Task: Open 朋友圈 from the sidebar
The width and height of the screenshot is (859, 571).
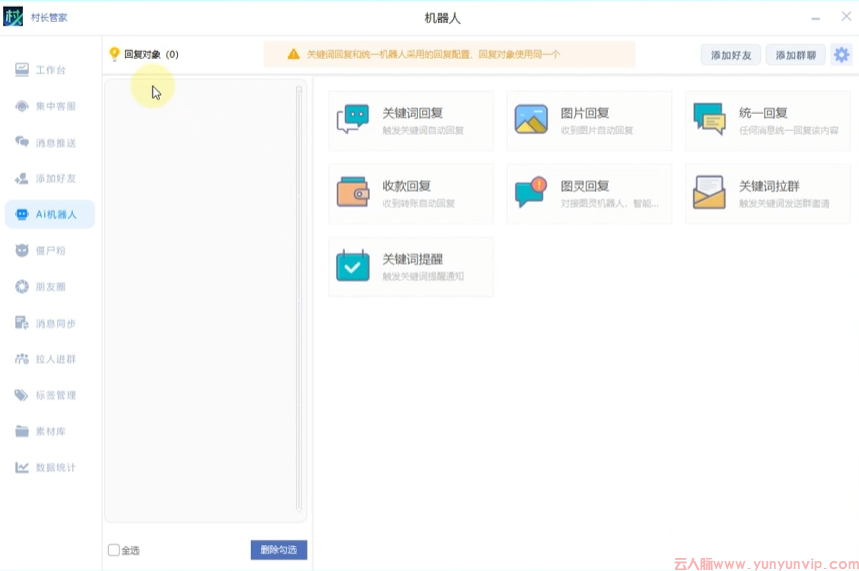Action: 50,287
